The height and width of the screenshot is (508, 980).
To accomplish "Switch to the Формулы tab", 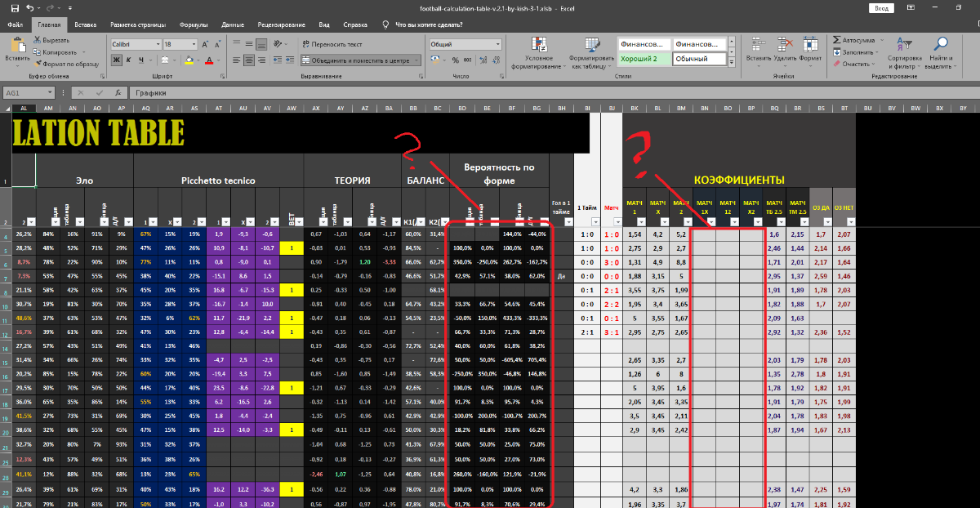I will 193,25.
